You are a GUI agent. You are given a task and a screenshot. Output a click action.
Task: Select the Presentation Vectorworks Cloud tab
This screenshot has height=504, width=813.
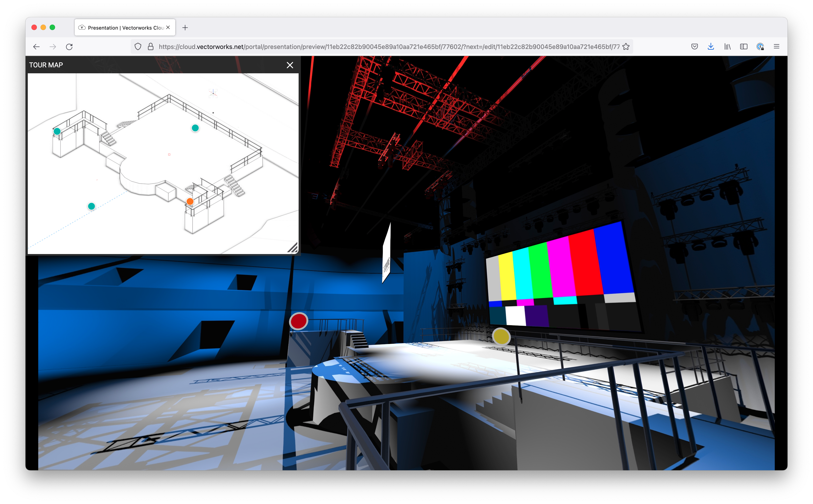(x=125, y=28)
